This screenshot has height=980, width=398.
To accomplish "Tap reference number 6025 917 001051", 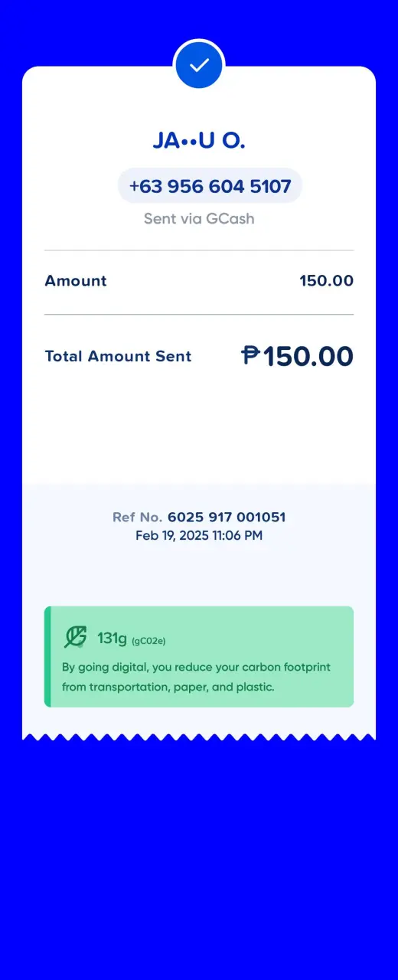I will pos(227,518).
